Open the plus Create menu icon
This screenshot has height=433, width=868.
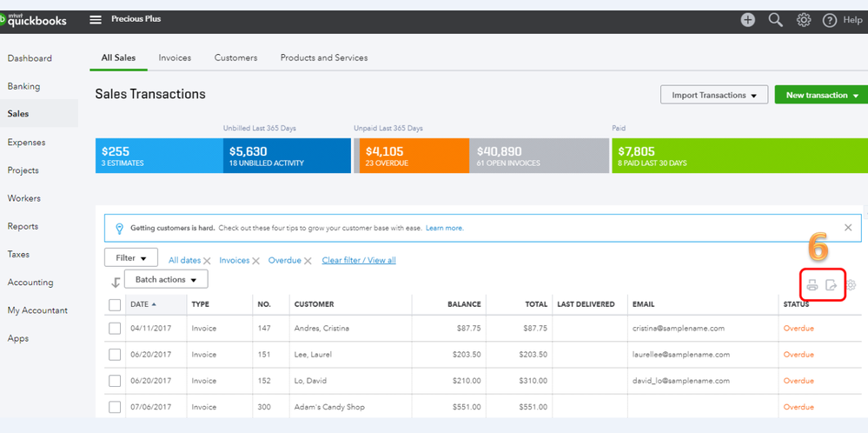point(748,20)
